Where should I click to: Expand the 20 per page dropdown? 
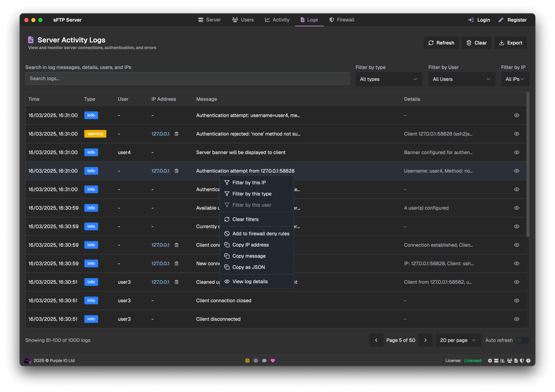coord(458,340)
